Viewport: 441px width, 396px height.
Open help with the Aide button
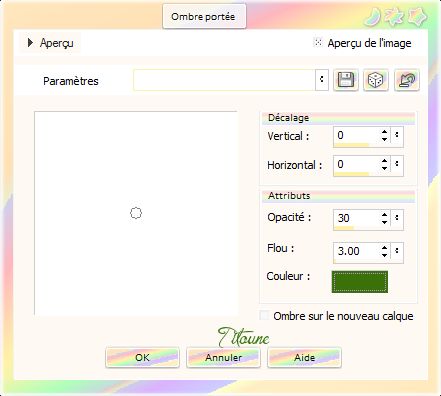pos(304,358)
